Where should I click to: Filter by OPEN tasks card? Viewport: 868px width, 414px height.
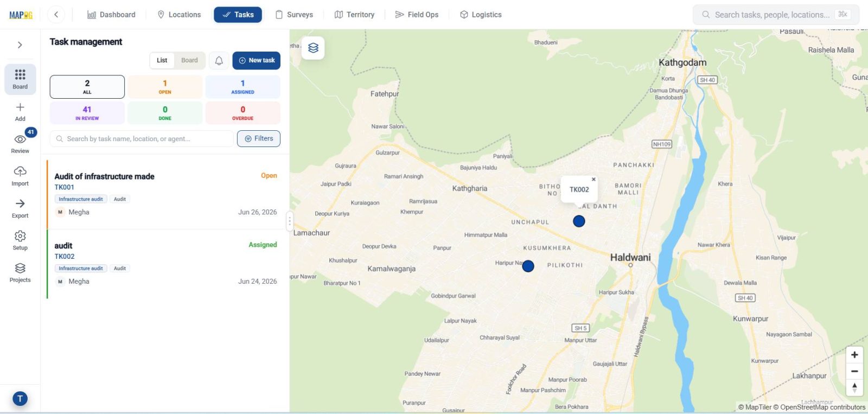(x=165, y=87)
